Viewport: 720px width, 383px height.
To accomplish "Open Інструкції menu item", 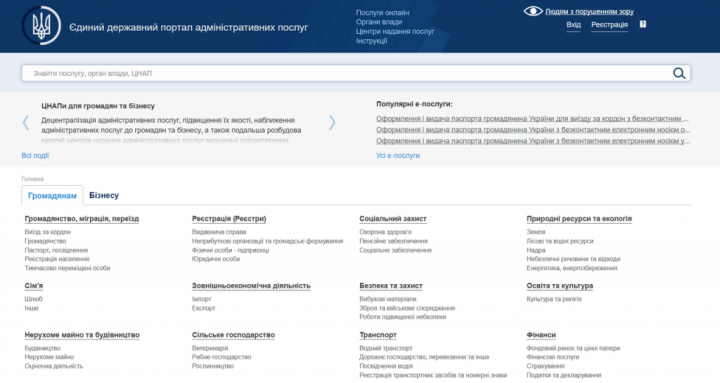I will click(x=371, y=41).
